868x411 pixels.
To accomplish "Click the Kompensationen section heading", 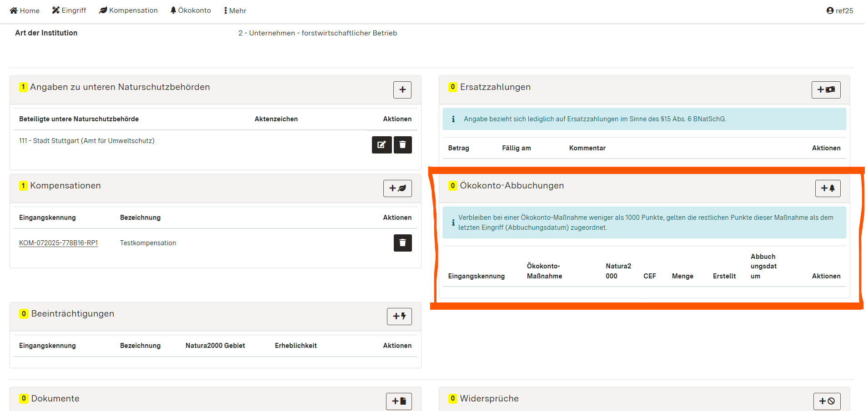I will coord(65,186).
